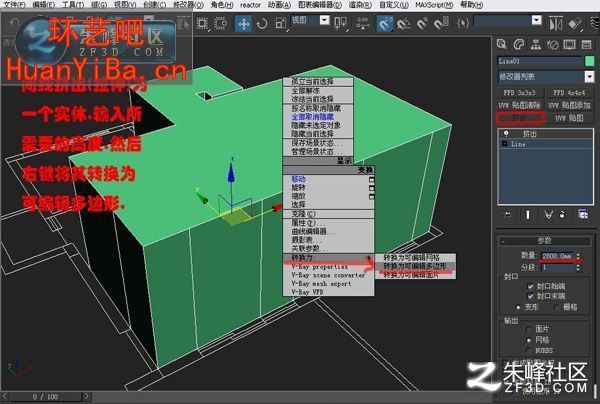This screenshot has height=404, width=600.
Task: Activate the Select and Move tool
Action: click(x=243, y=24)
